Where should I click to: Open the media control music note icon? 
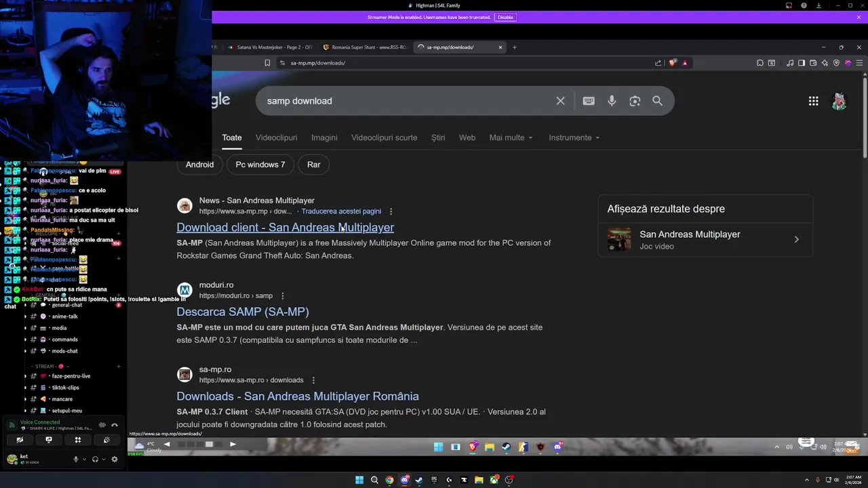pos(791,63)
